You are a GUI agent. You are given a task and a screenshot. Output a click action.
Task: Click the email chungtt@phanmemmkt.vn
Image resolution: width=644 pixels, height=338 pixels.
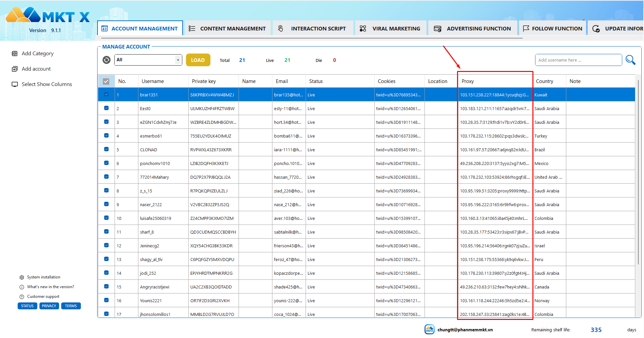tap(465, 330)
